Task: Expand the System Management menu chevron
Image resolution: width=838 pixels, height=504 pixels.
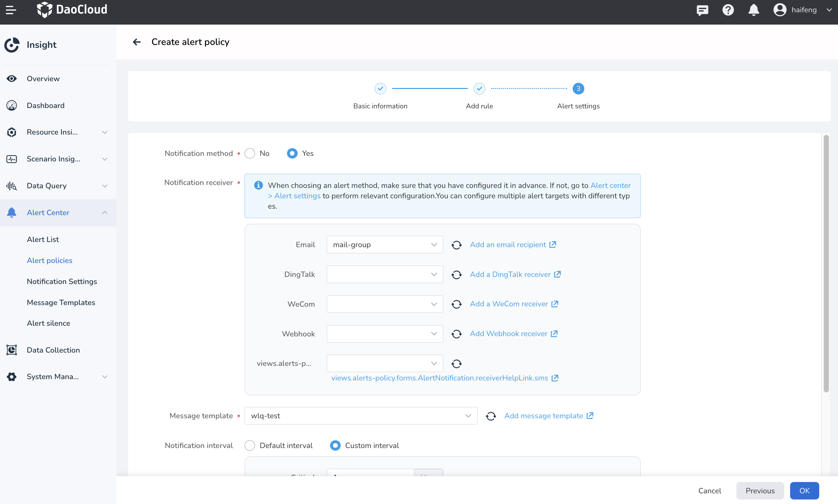Action: [x=105, y=377]
